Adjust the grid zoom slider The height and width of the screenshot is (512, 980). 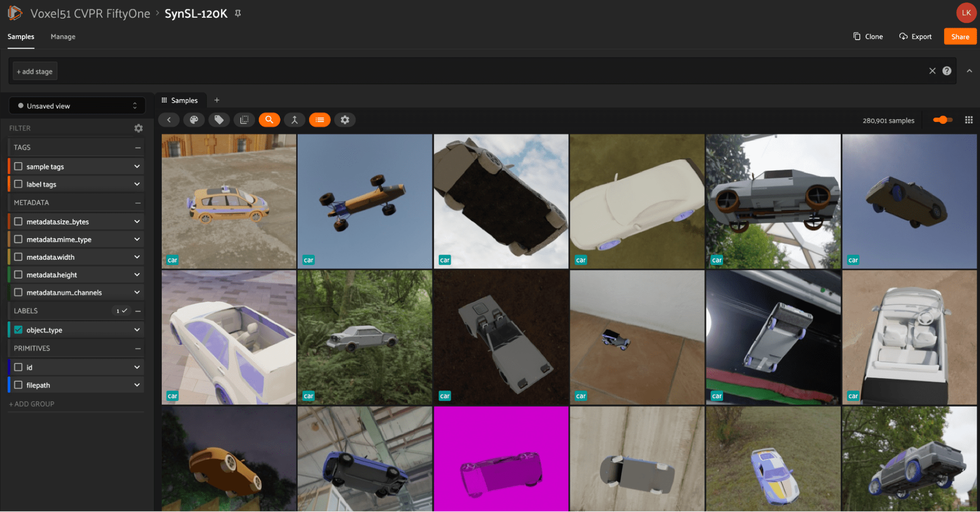click(x=942, y=120)
